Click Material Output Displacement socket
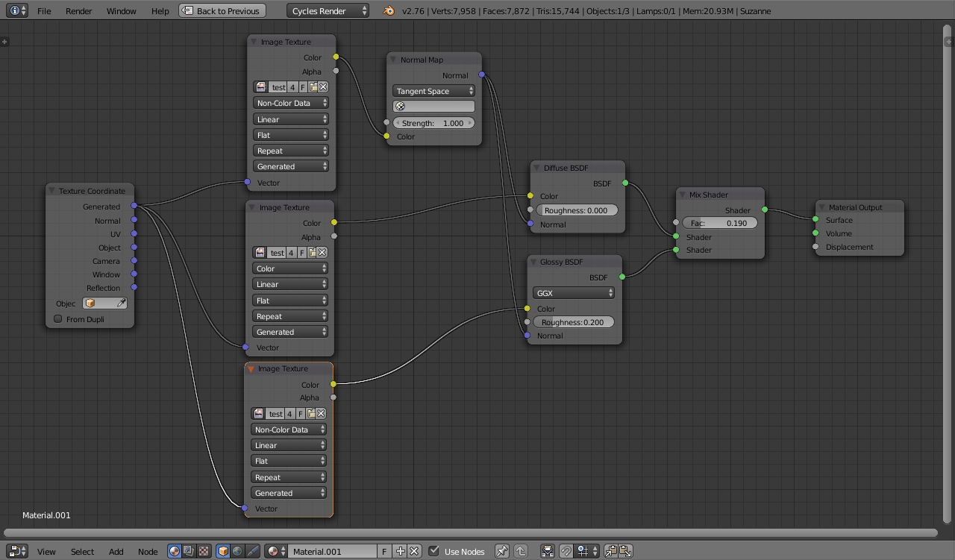 click(815, 247)
